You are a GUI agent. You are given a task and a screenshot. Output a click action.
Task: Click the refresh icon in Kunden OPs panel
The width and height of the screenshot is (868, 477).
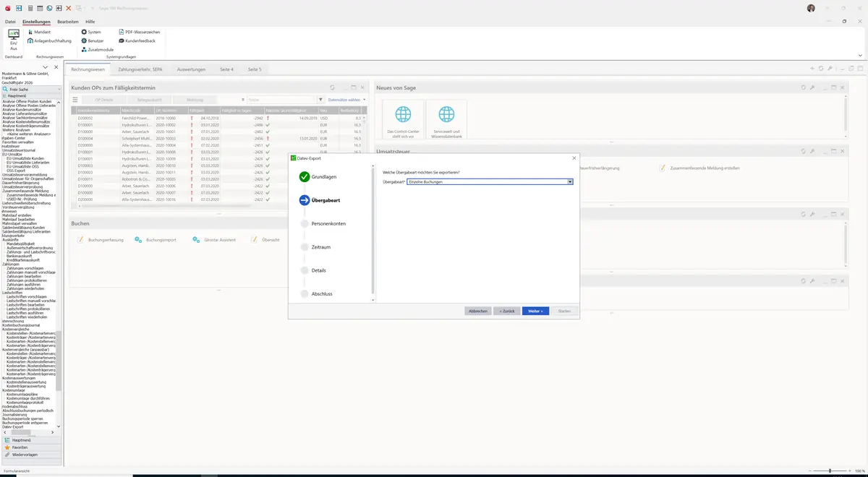(x=332, y=87)
